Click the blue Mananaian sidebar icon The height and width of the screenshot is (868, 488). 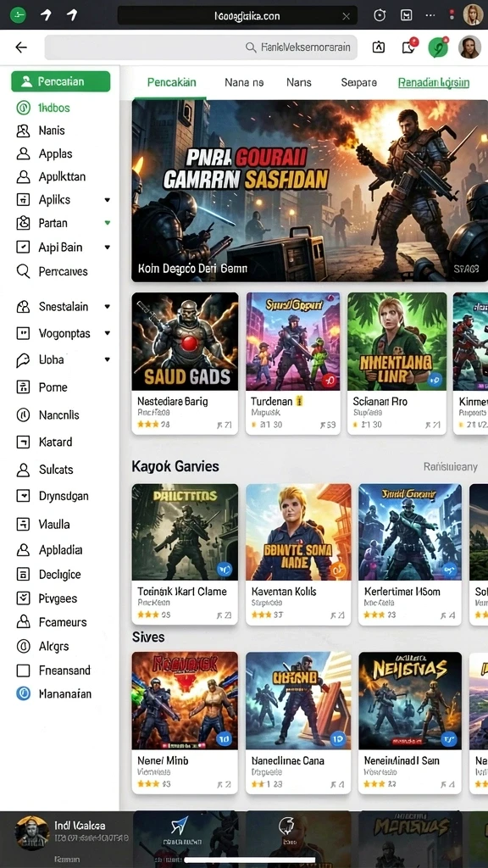point(23,693)
